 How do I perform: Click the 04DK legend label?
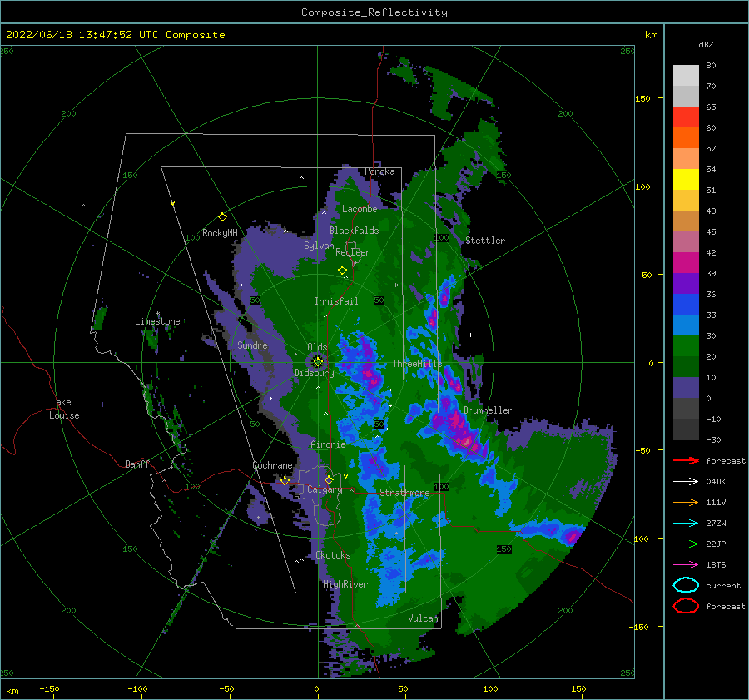coord(716,482)
